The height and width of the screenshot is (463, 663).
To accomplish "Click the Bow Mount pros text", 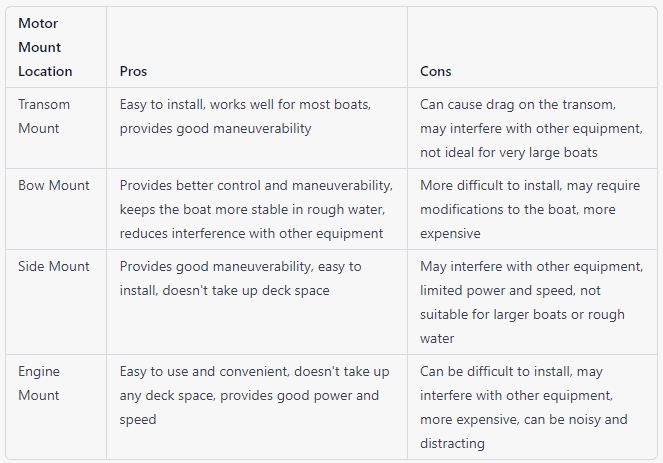I will click(x=256, y=209).
